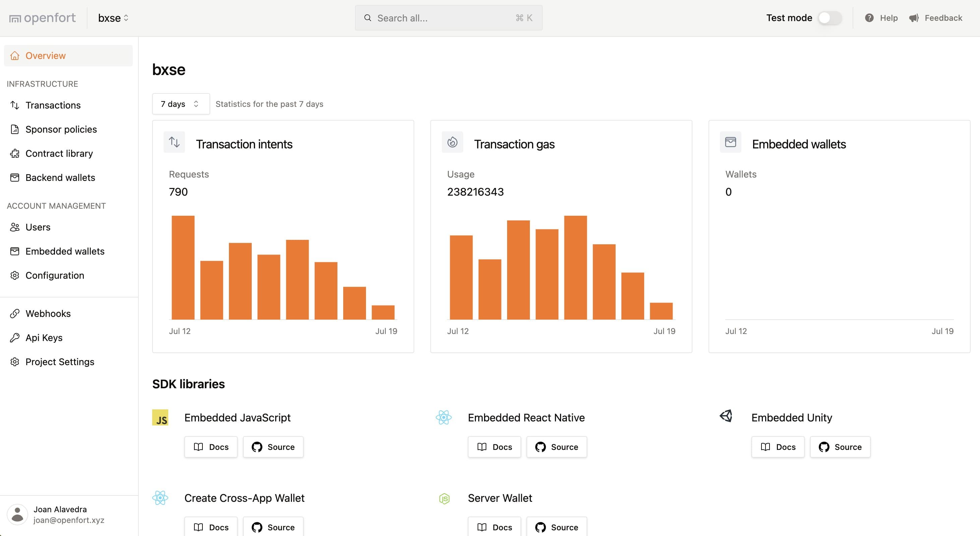Viewport: 980px width, 536px height.
Task: Go to Overview in the sidebar
Action: (68, 56)
